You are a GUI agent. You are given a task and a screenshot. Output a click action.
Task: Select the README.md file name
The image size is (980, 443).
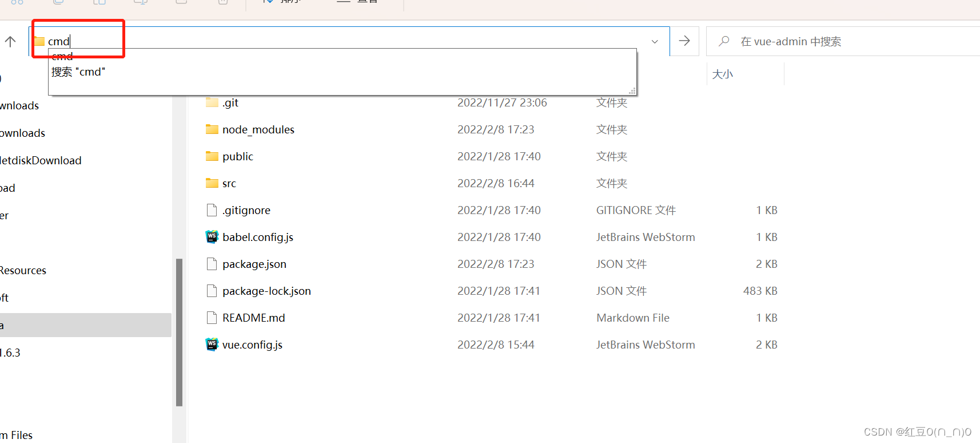254,318
